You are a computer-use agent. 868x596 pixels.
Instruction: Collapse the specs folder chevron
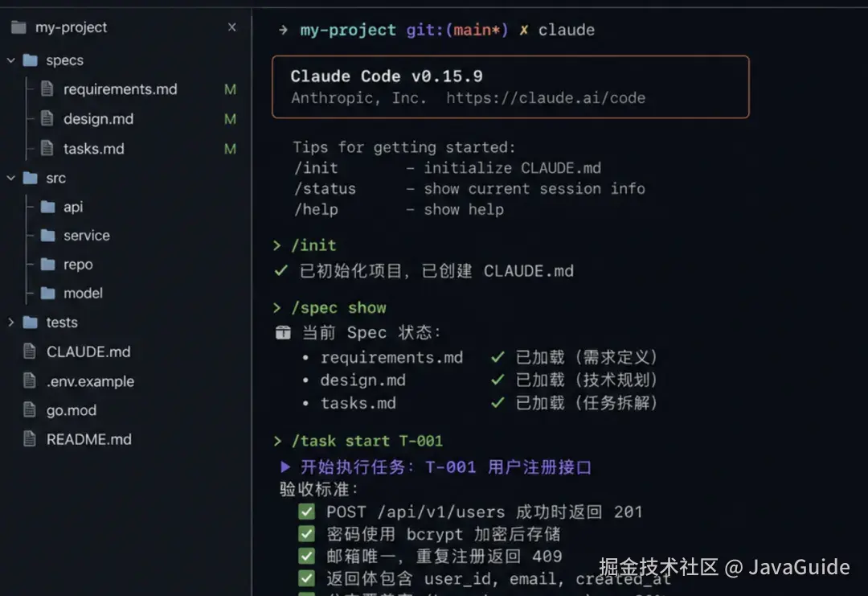click(x=10, y=60)
